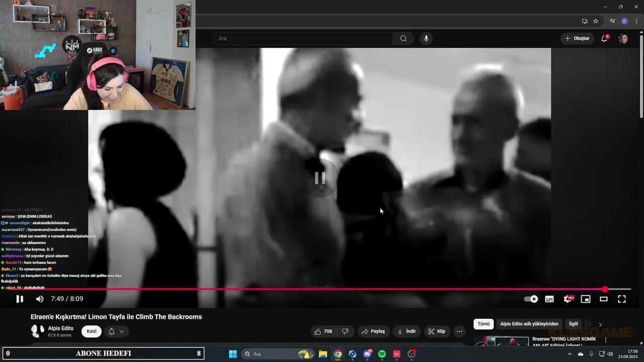Viewport: 644px width, 362px height.
Task: Enter fullscreen mode
Action: point(622,299)
